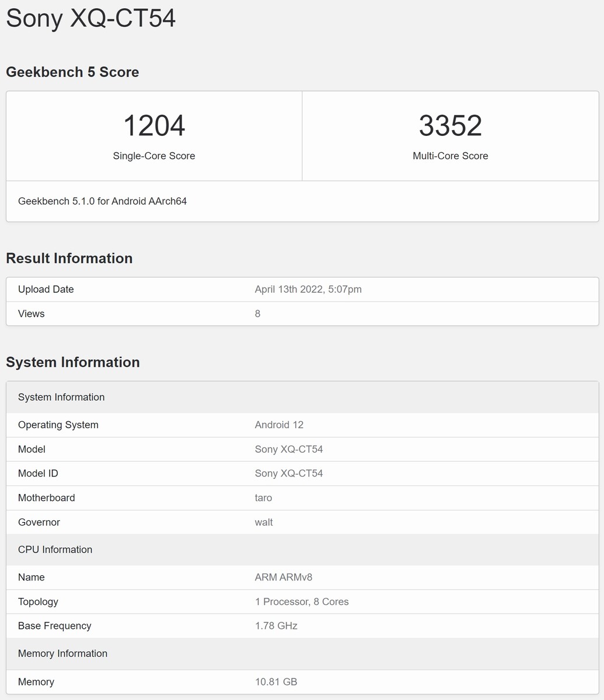
Task: Click the Base Frequency value 1.78 GHz
Action: tap(276, 626)
